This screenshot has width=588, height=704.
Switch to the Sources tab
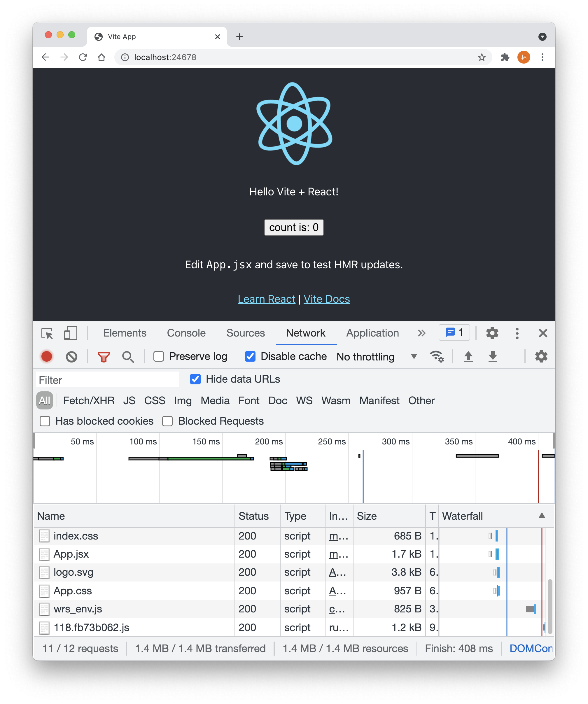(245, 333)
